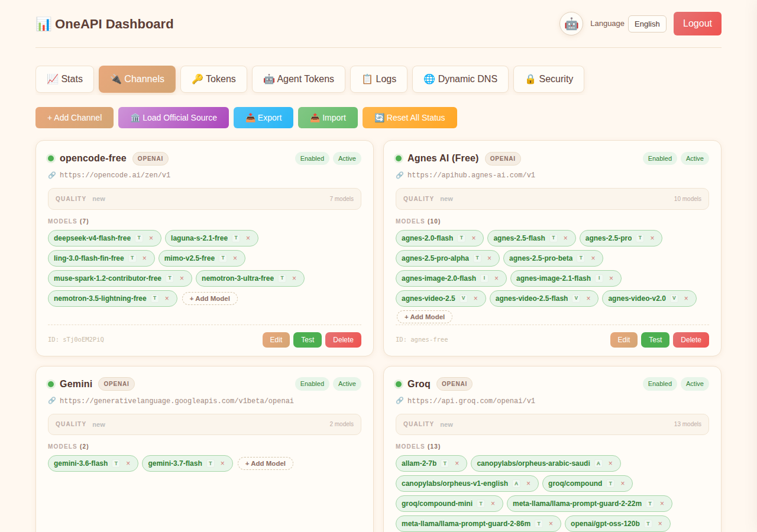Go to the Agent Tokens tab
This screenshot has width=757, height=532.
(x=299, y=79)
